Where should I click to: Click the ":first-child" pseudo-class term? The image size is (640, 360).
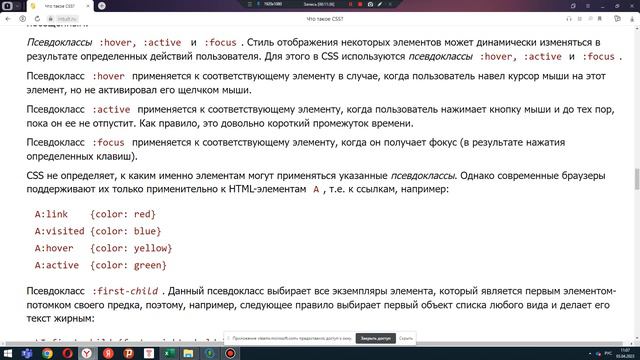[125, 291]
